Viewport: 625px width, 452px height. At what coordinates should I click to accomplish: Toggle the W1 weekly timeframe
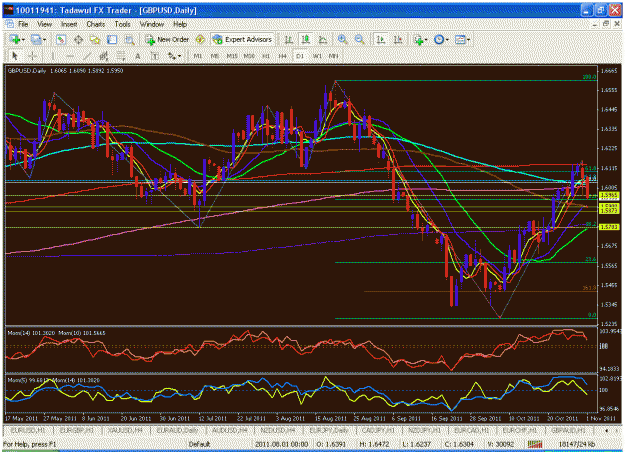[317, 56]
